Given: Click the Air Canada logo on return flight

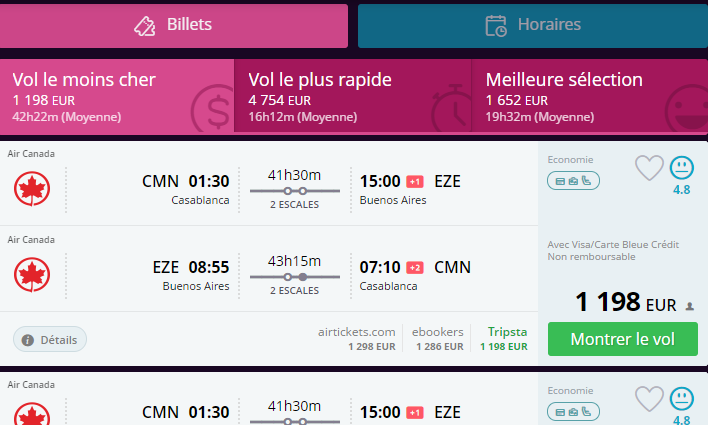Looking at the screenshot, I should (32, 275).
